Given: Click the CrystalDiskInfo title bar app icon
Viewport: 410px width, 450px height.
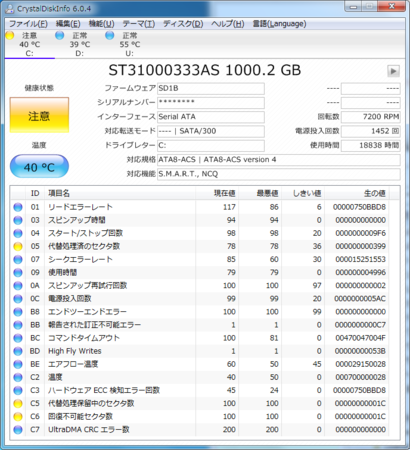Looking at the screenshot, I should click(10, 9).
